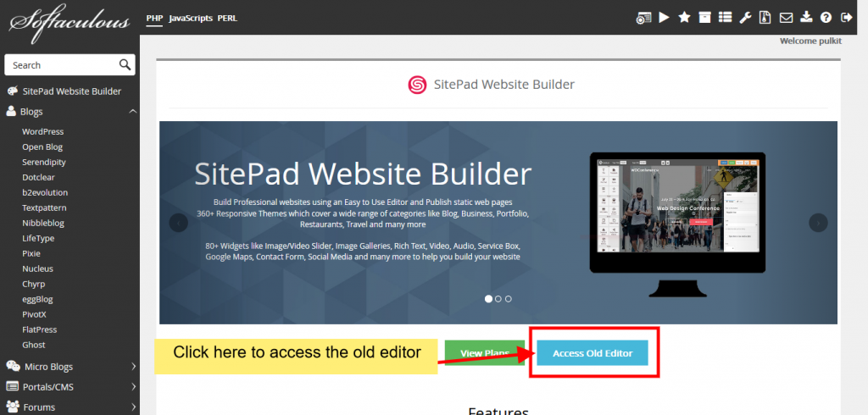This screenshot has height=415, width=868.
Task: Expand the Forums category chevron
Action: 133,407
